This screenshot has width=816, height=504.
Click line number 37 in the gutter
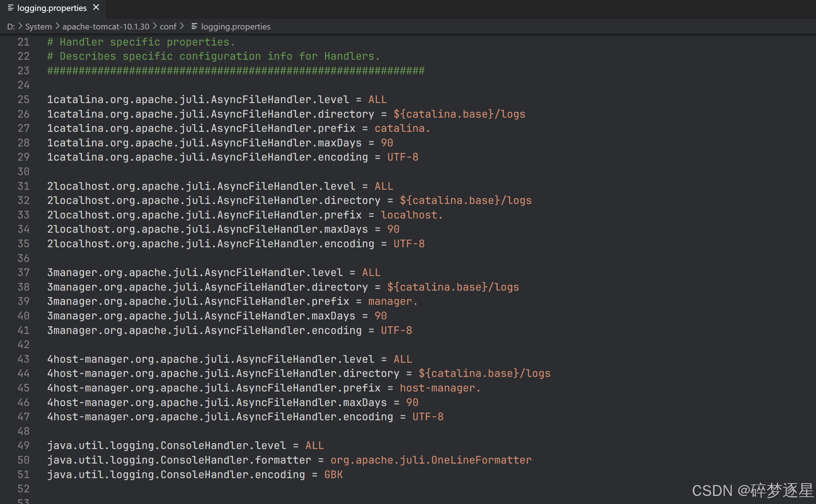click(23, 272)
